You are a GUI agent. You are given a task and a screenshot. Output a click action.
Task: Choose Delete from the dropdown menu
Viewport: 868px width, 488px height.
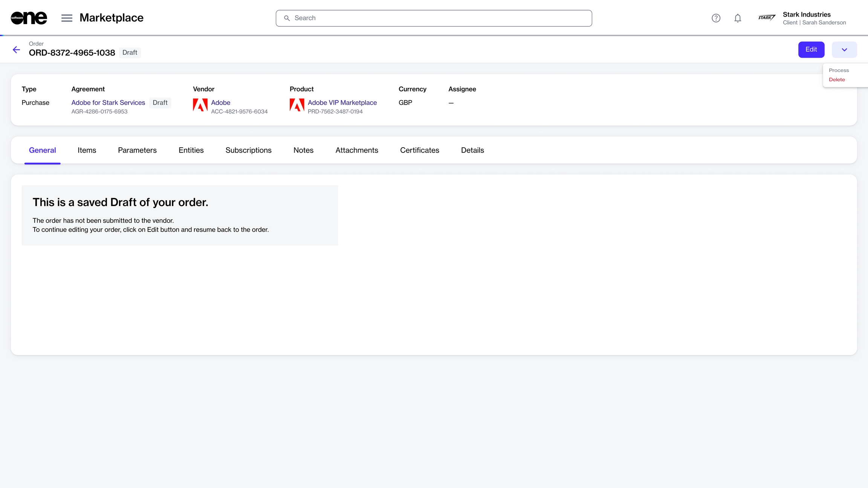coord(837,79)
